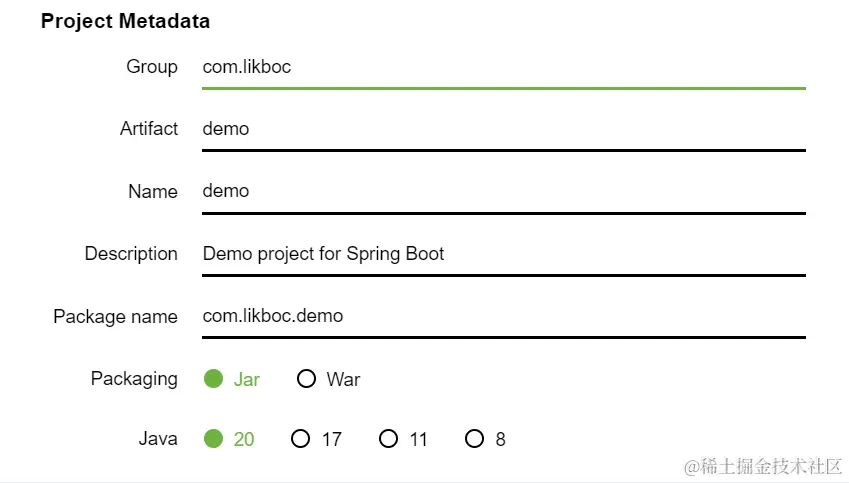
Task: Click the "Package name" label text
Action: click(115, 317)
